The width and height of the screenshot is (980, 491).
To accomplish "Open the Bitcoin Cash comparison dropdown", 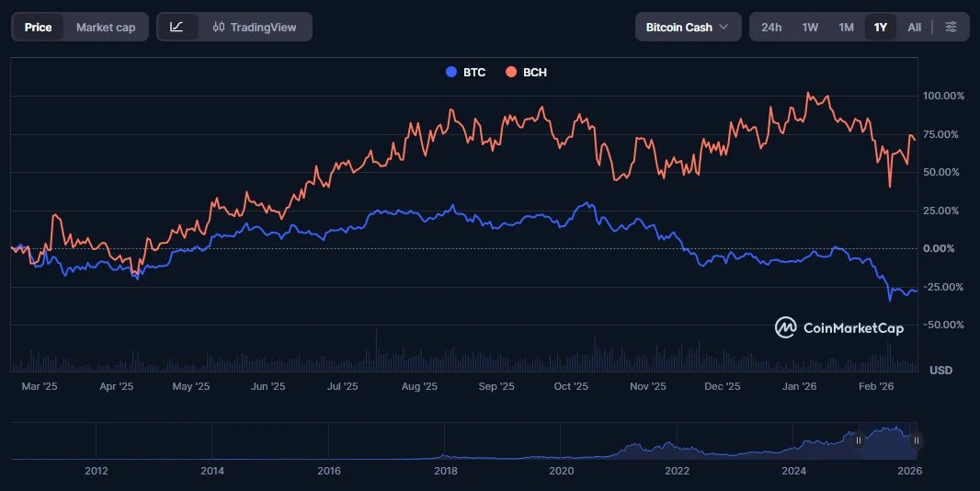I will [688, 27].
